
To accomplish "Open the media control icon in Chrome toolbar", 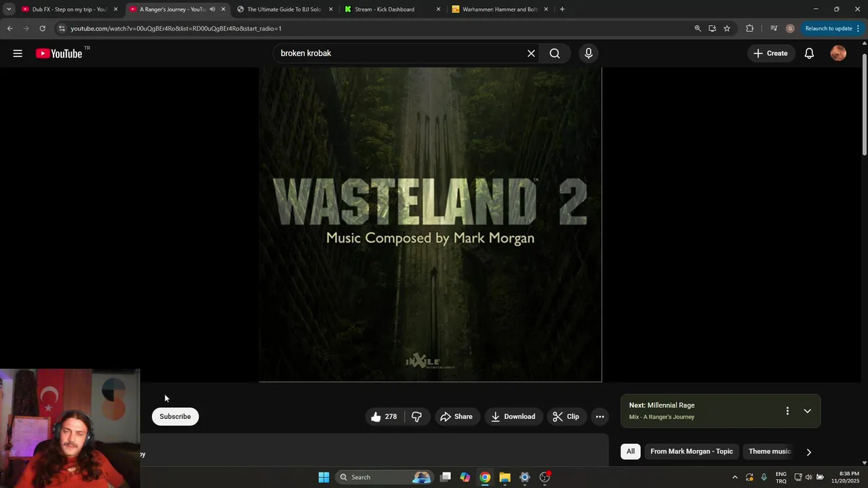I will tap(774, 28).
